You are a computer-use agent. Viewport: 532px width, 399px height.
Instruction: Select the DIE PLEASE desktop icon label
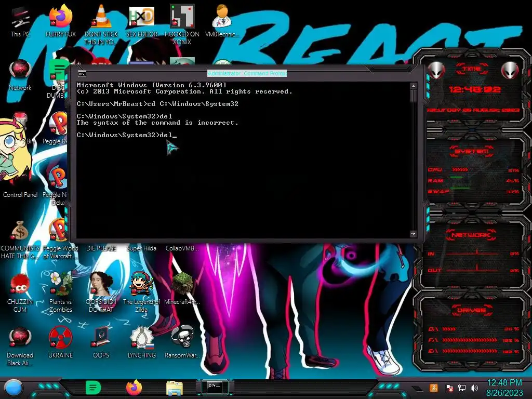[101, 248]
